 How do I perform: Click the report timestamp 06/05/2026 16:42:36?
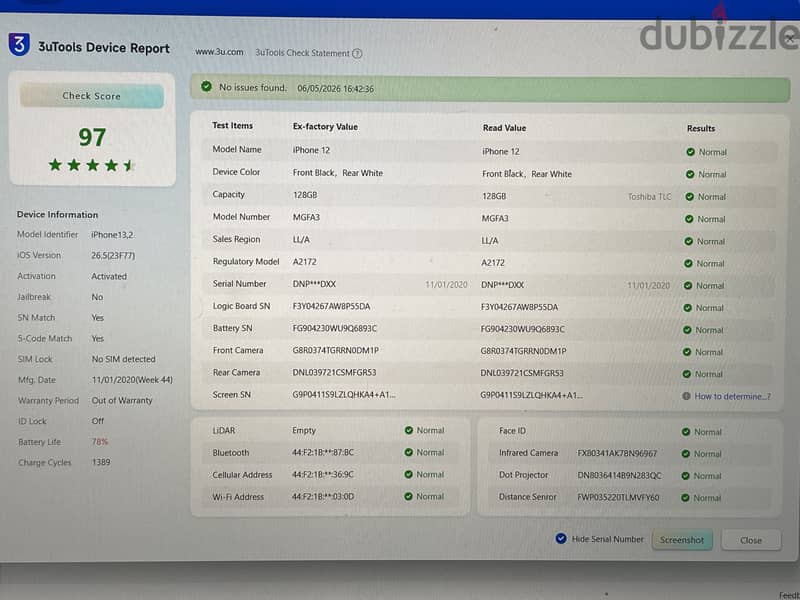coord(336,89)
